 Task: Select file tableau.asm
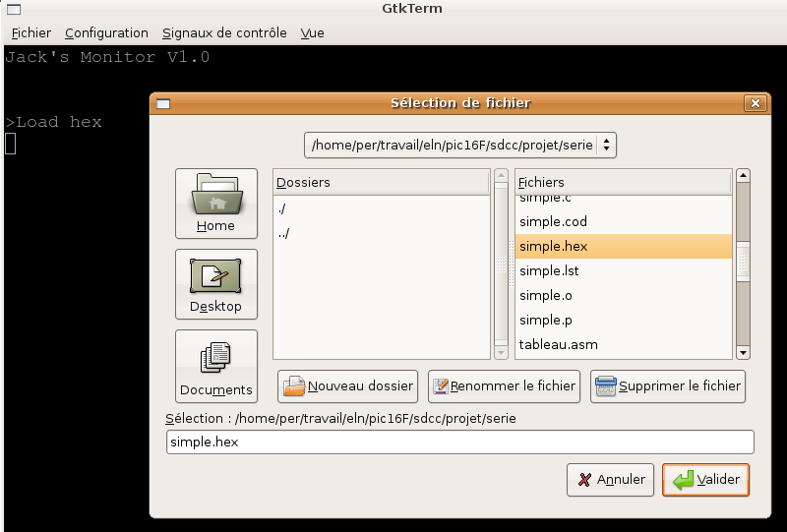[624, 344]
